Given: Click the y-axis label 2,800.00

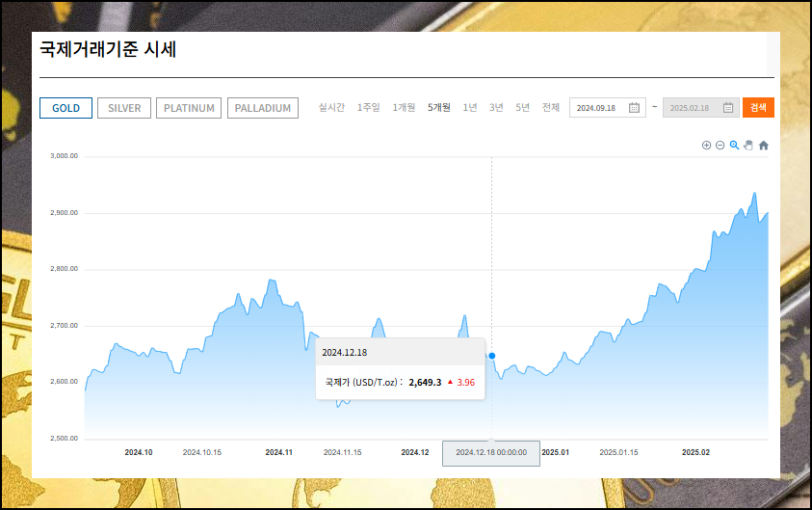Looking at the screenshot, I should tap(64, 269).
